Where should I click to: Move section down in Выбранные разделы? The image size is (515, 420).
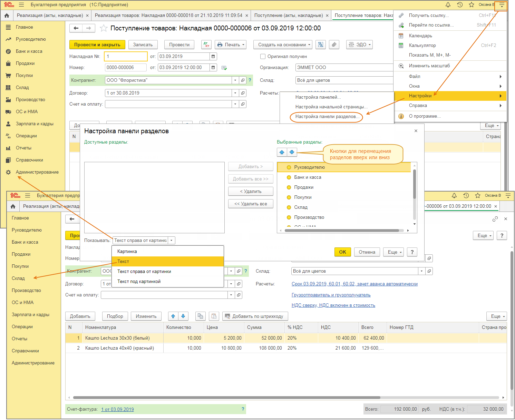click(x=292, y=152)
